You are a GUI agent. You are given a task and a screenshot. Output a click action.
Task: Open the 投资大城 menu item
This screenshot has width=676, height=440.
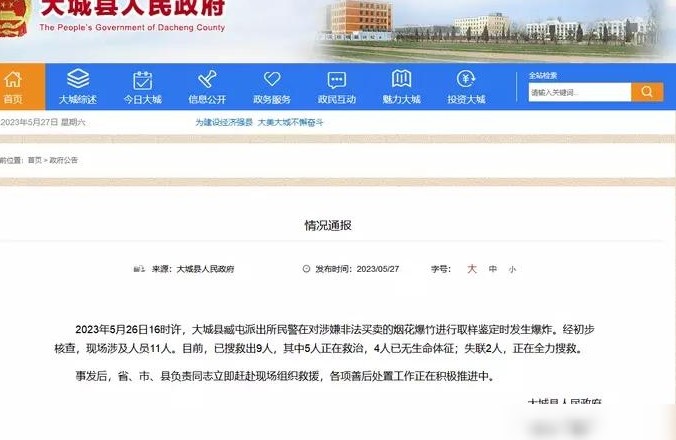(x=466, y=100)
